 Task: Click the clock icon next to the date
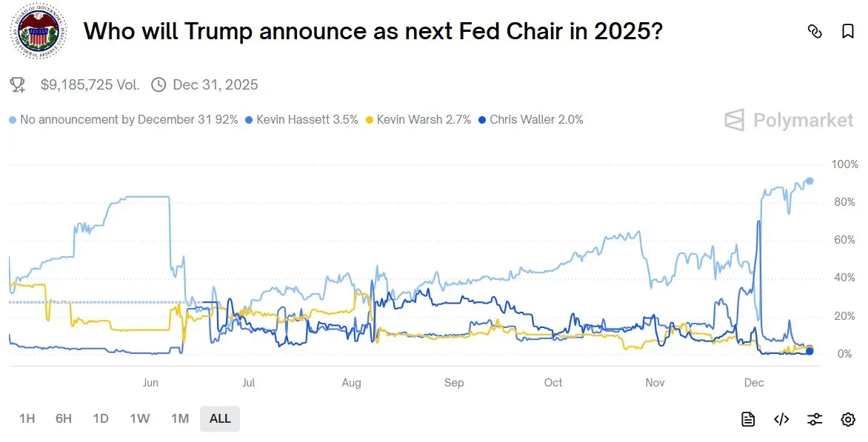tap(158, 84)
